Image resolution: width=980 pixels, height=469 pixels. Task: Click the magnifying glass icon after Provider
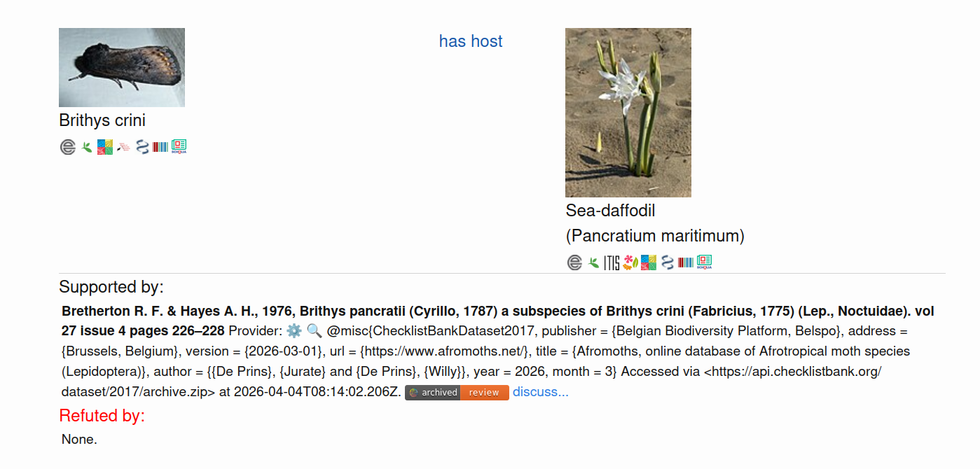pyautogui.click(x=314, y=330)
